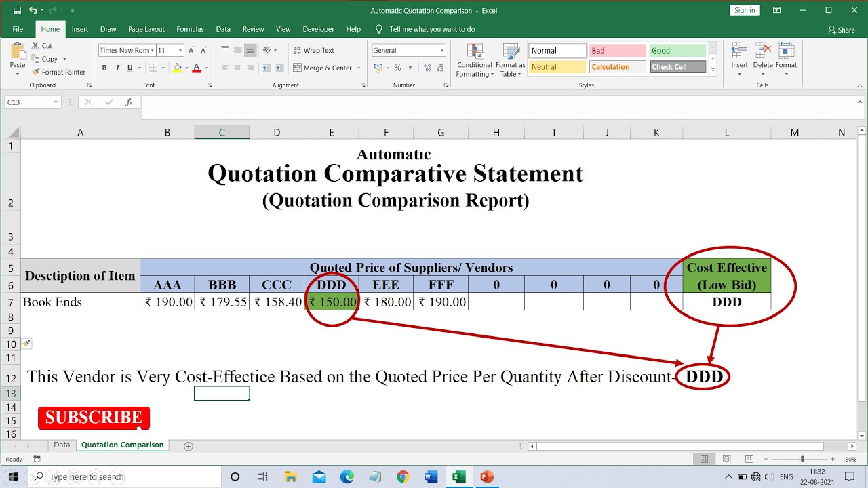This screenshot has height=488, width=868.
Task: Toggle Wrap Text
Action: click(x=314, y=50)
